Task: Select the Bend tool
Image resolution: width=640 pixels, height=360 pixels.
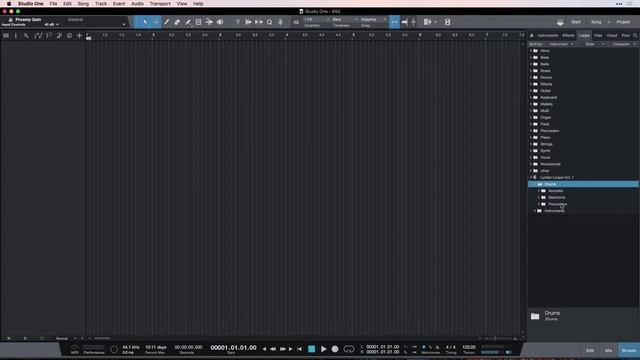Action: tap(209, 22)
